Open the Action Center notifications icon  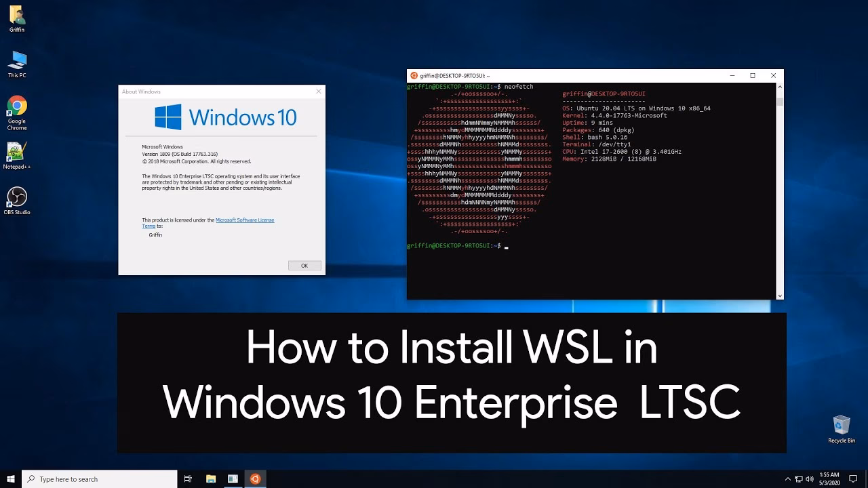852,479
